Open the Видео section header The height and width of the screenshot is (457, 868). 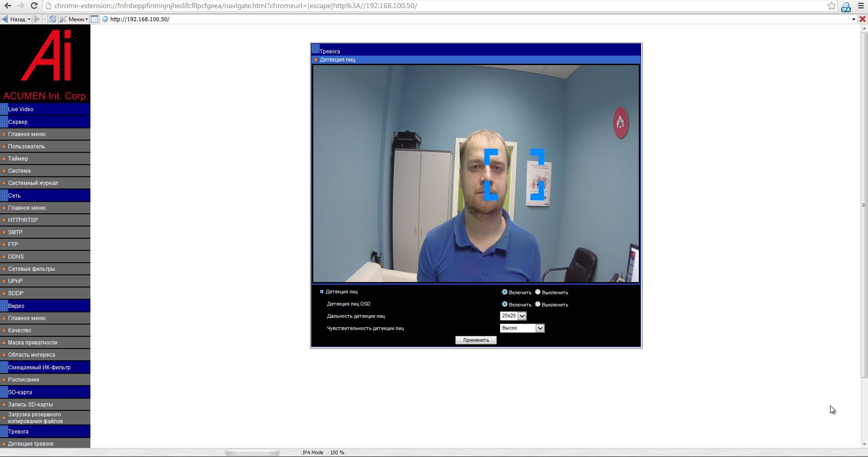[x=45, y=306]
